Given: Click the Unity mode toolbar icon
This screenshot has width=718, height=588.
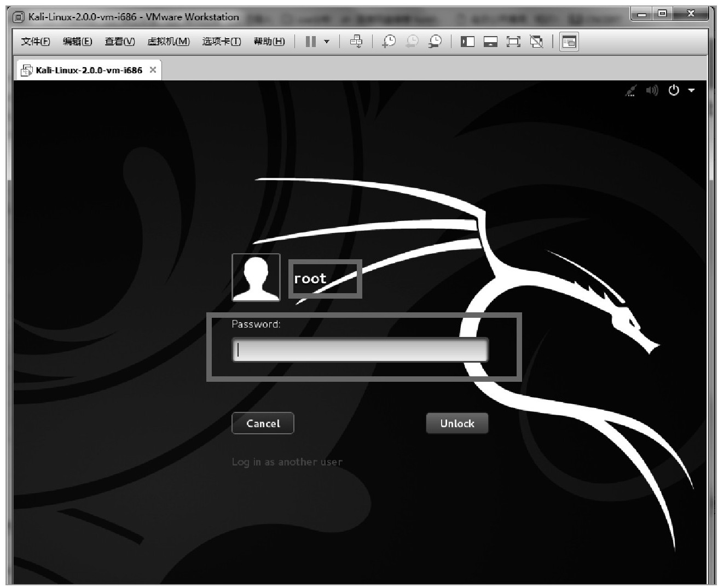Looking at the screenshot, I should coord(536,42).
